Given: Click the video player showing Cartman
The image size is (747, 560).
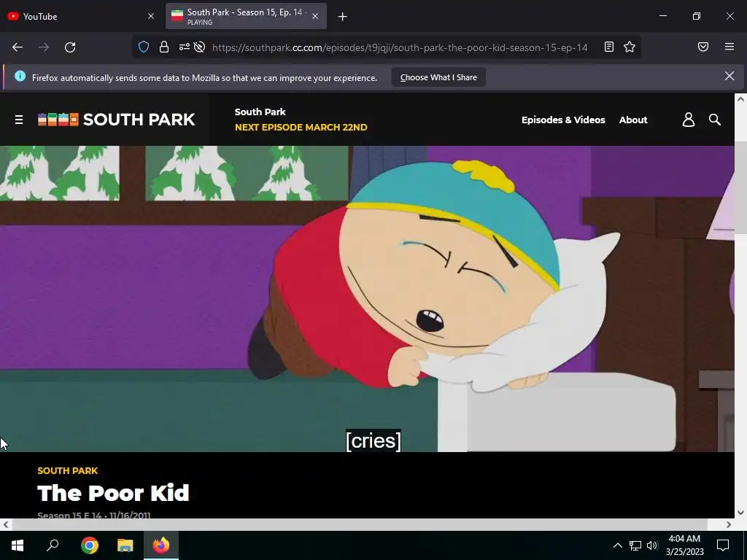Looking at the screenshot, I should (367, 298).
